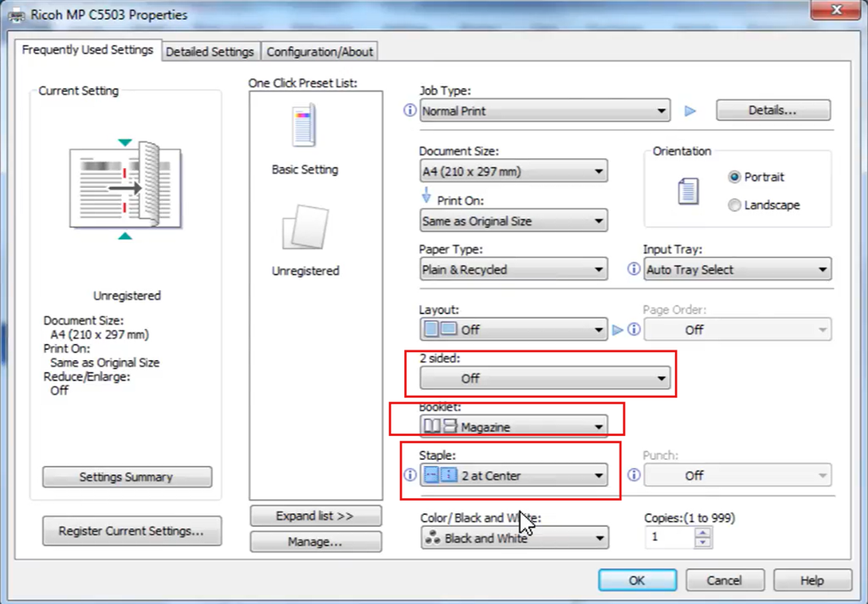Click the portrait page orientation icon

(x=688, y=191)
